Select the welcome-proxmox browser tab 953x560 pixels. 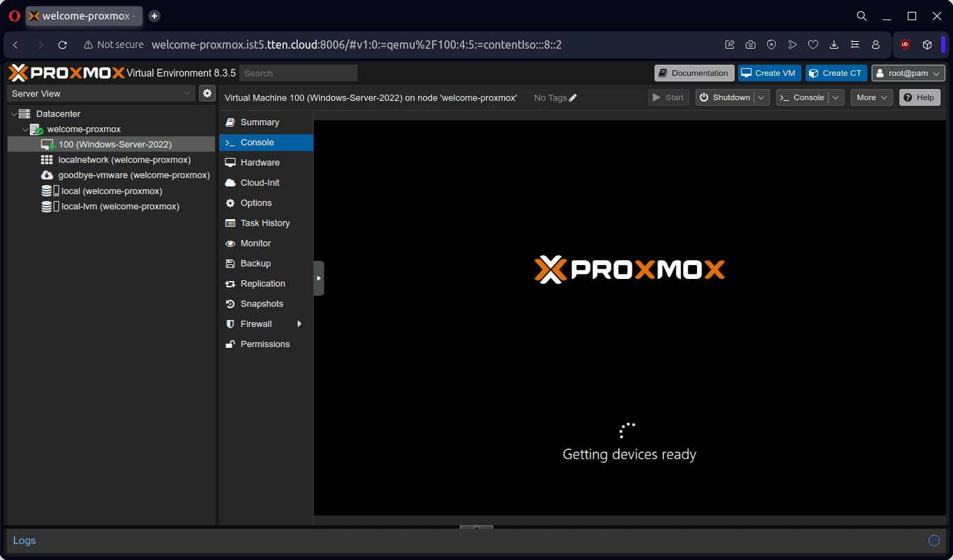[x=84, y=16]
